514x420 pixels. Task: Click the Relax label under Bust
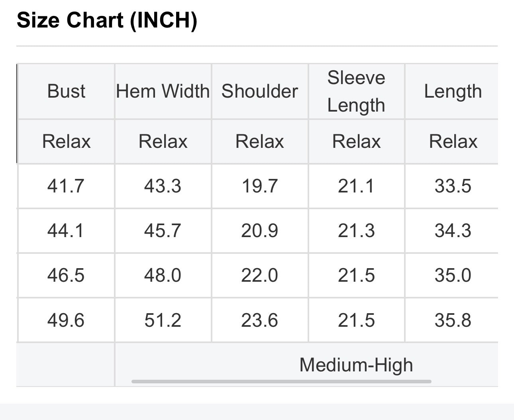pos(66,141)
